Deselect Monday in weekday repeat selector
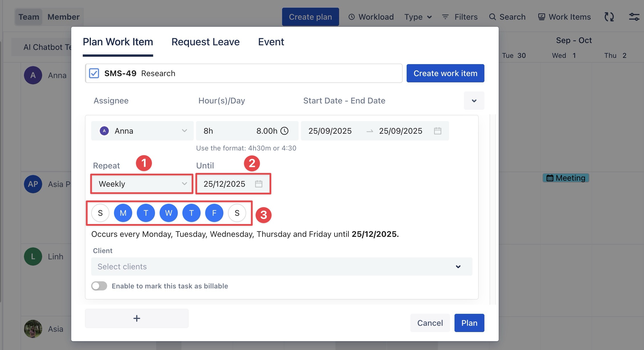 pos(123,213)
